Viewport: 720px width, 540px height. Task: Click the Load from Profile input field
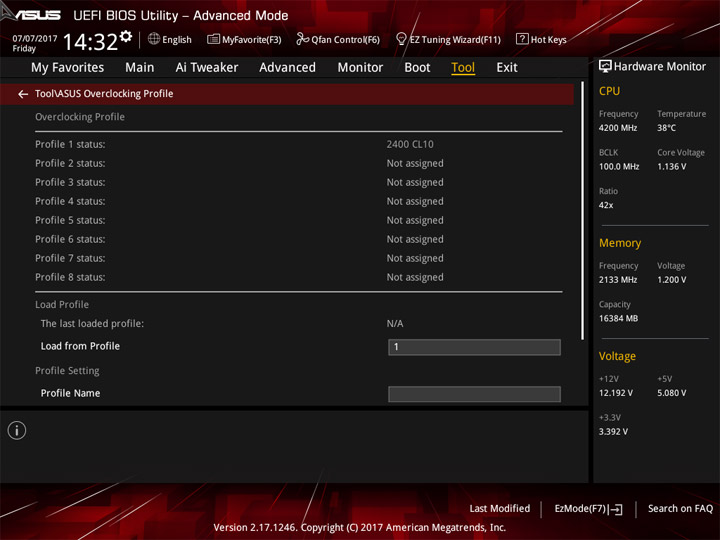tap(474, 347)
